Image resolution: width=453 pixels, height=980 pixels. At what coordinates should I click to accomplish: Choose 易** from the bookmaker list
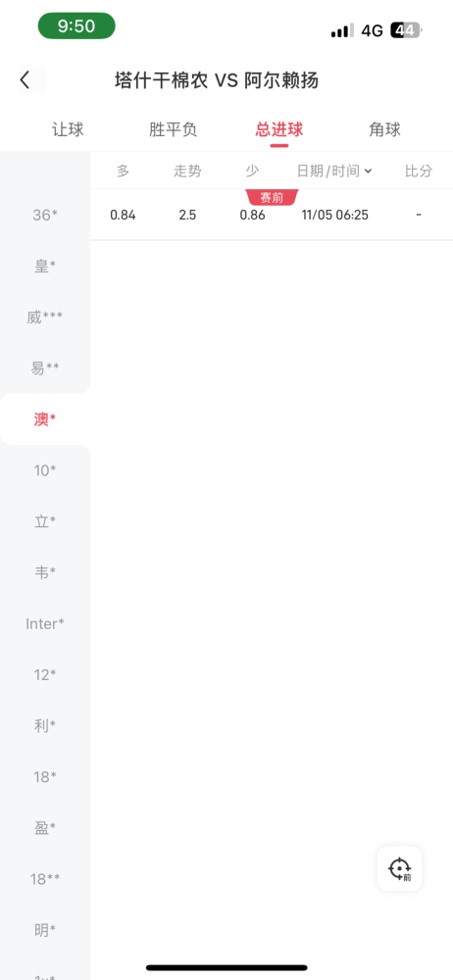pos(45,368)
